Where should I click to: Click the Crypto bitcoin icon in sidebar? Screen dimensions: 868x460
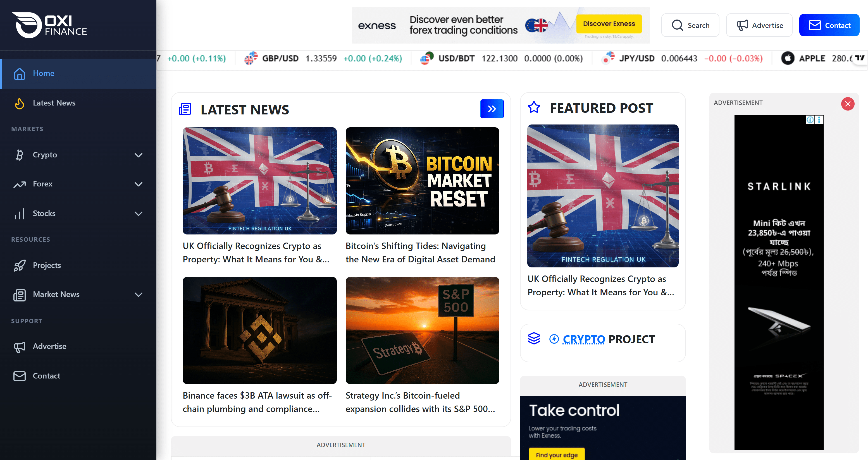20,155
